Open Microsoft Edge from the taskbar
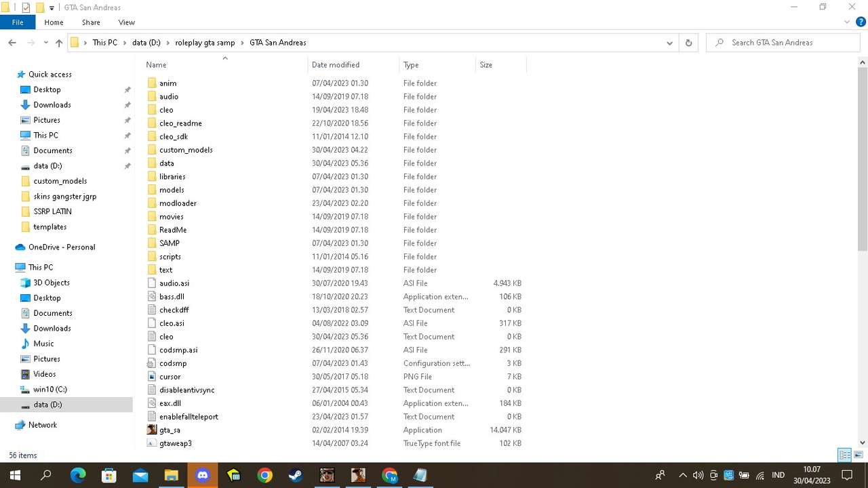This screenshot has height=488, width=868. [x=78, y=475]
